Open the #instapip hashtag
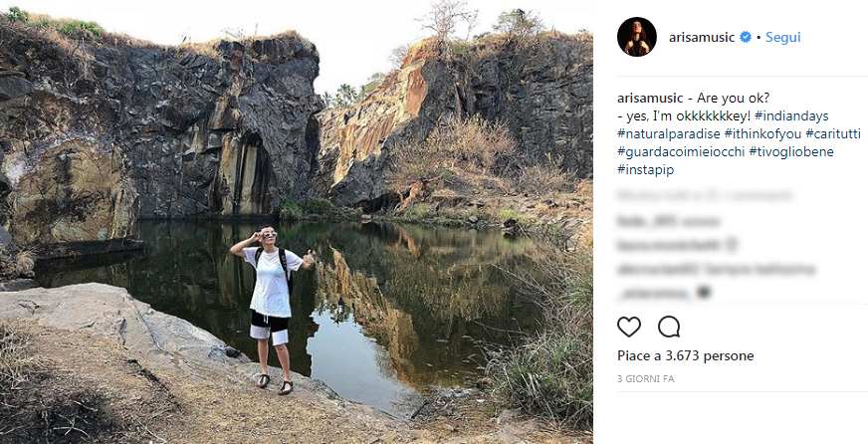868x444 pixels. 645,169
